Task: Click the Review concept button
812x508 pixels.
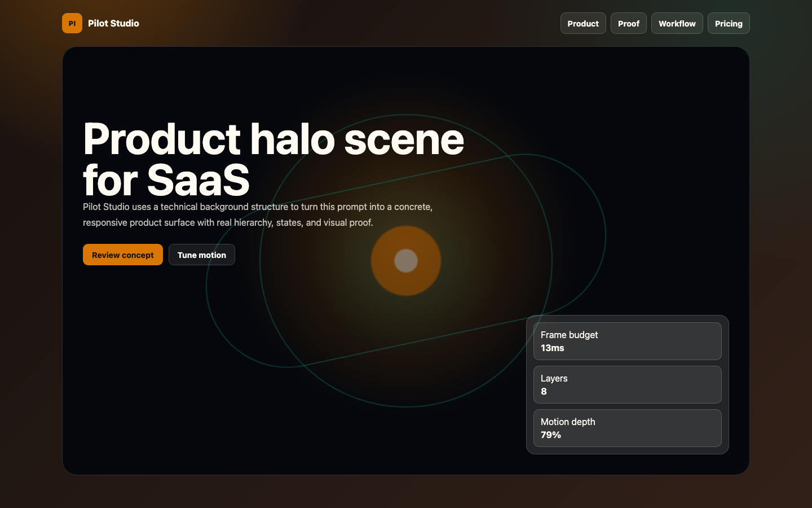Action: tap(123, 255)
